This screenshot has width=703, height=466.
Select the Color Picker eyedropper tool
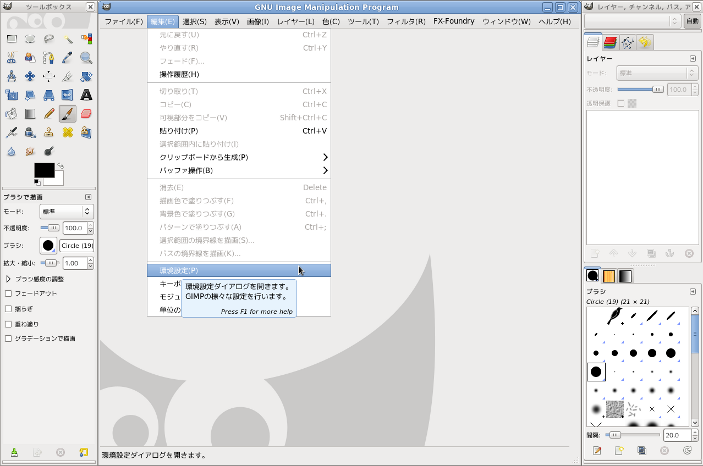(68, 58)
